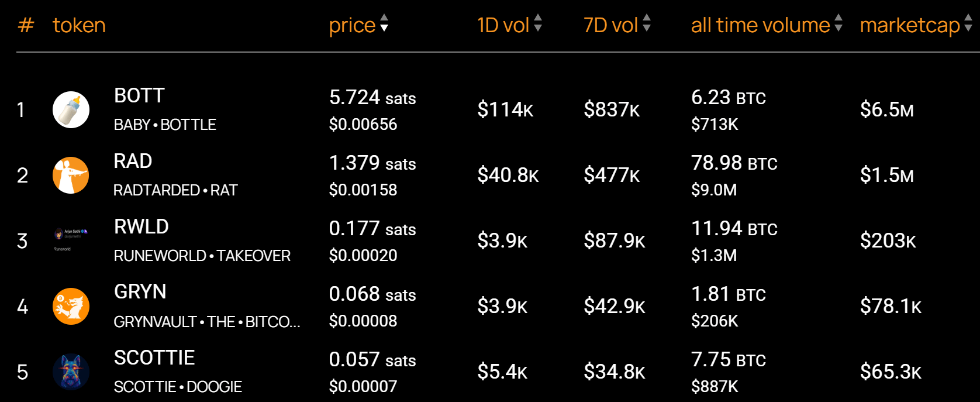This screenshot has height=402, width=980.
Task: Sort by 1D vol using its arrows
Action: (538, 23)
